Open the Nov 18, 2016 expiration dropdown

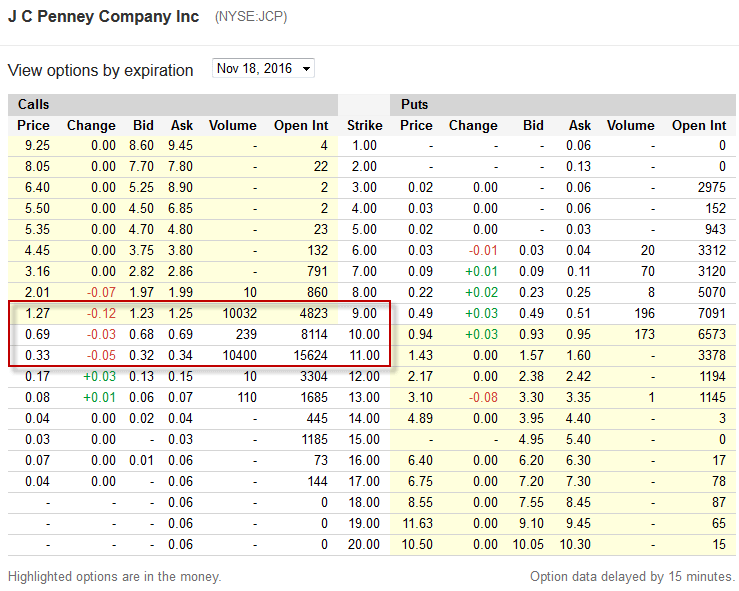click(x=263, y=68)
